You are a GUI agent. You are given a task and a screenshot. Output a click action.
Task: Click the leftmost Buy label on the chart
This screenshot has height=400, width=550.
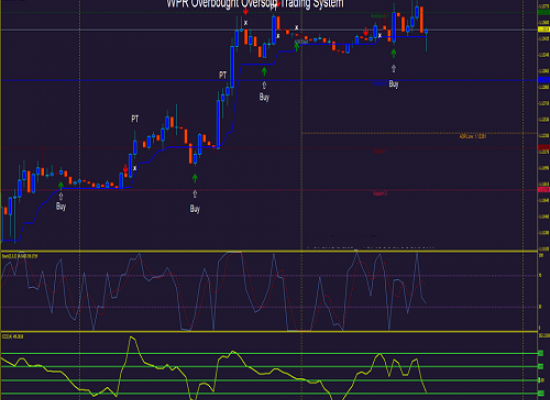point(61,206)
